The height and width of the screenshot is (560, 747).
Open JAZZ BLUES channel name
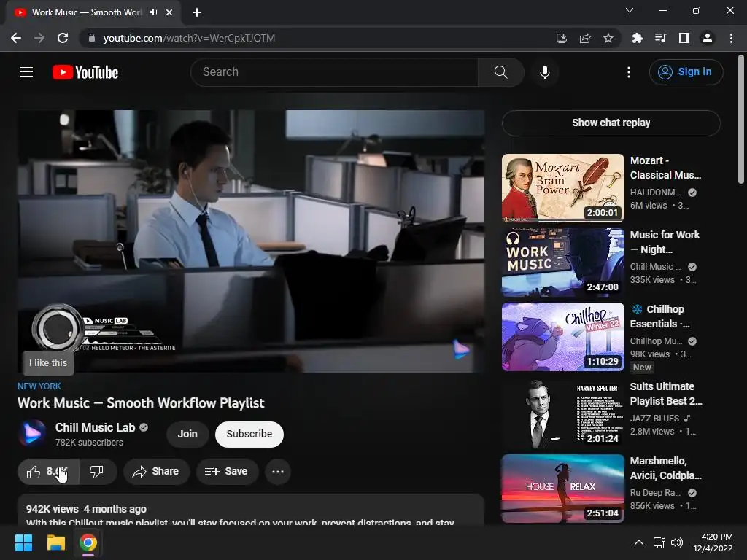[x=654, y=418]
